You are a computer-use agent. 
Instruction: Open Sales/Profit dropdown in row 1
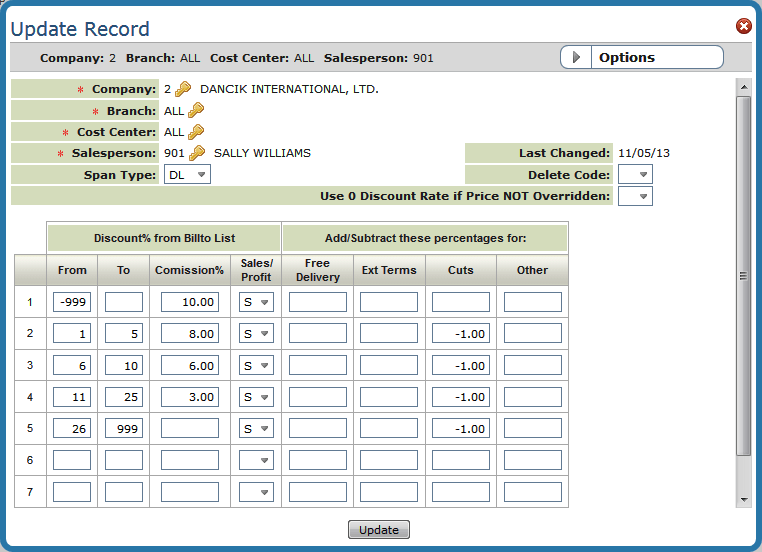pos(256,302)
